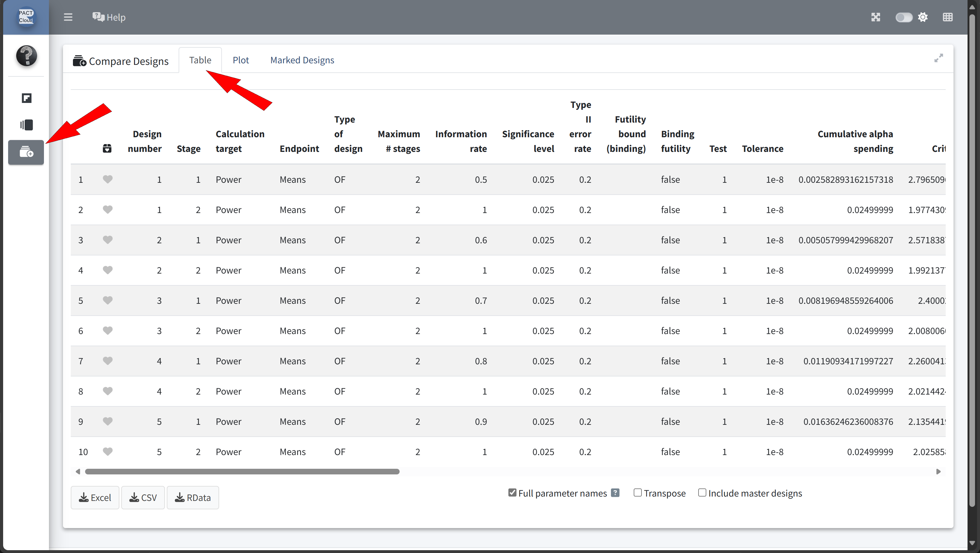Expand the Compare Designs card to maximize
Screen dimensions: 980x553
pyautogui.click(x=939, y=58)
